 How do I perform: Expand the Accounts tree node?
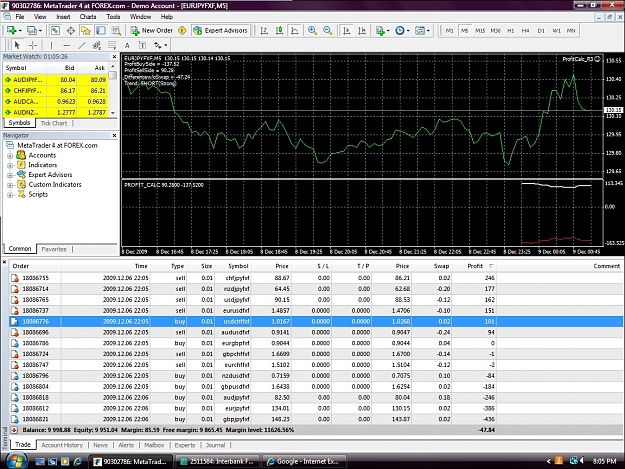click(10, 155)
